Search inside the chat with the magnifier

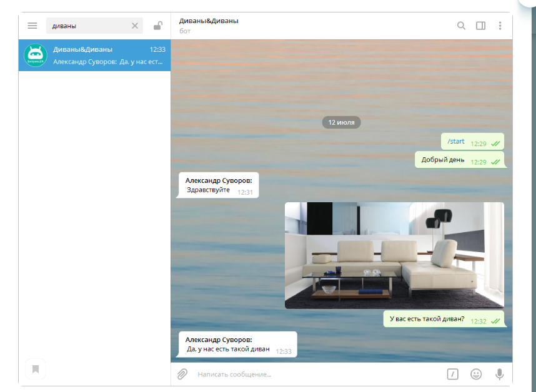tap(461, 26)
